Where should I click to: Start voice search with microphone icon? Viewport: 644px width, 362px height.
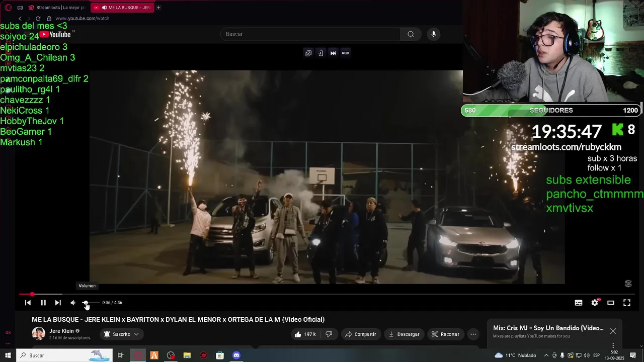434,34
